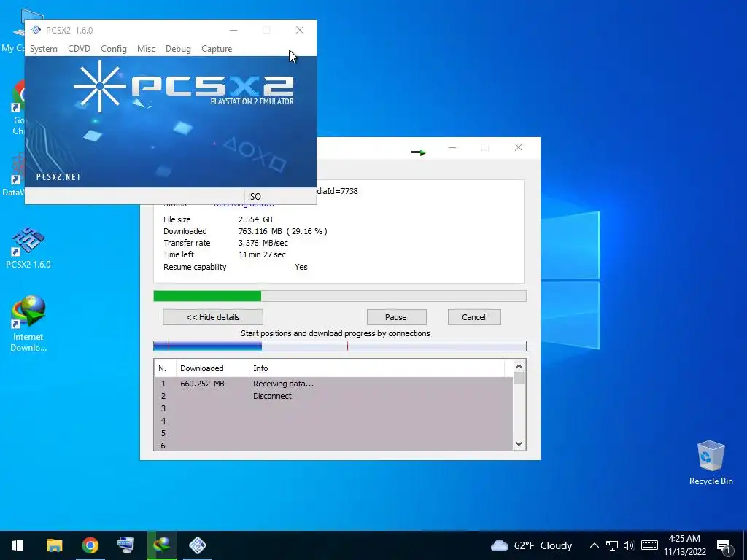This screenshot has width=747, height=560.
Task: Open the System menu in PCSX2
Action: click(43, 49)
